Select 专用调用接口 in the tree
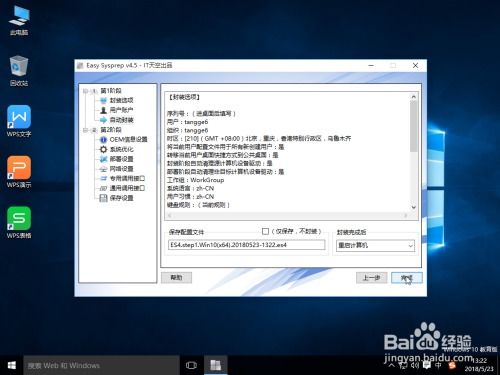The width and height of the screenshot is (500, 375). pos(123,178)
